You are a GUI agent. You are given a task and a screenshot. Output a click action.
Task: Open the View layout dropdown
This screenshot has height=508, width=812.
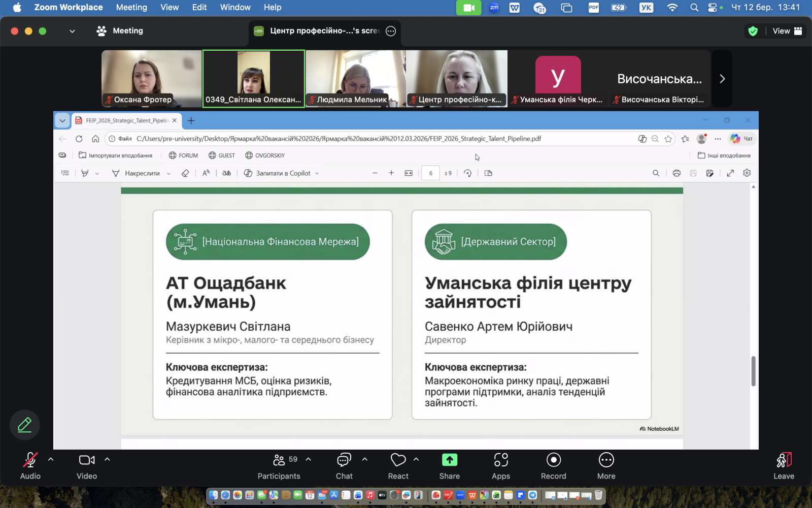(x=787, y=31)
